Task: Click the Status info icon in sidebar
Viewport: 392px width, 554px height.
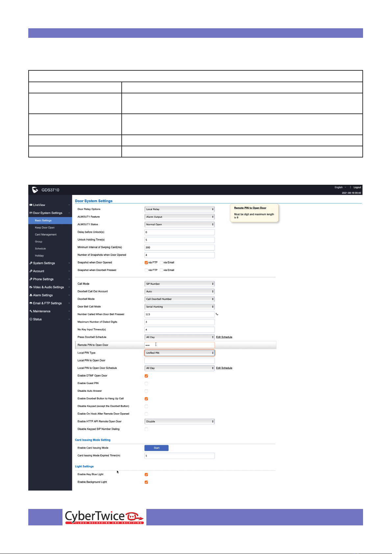Action: point(31,319)
